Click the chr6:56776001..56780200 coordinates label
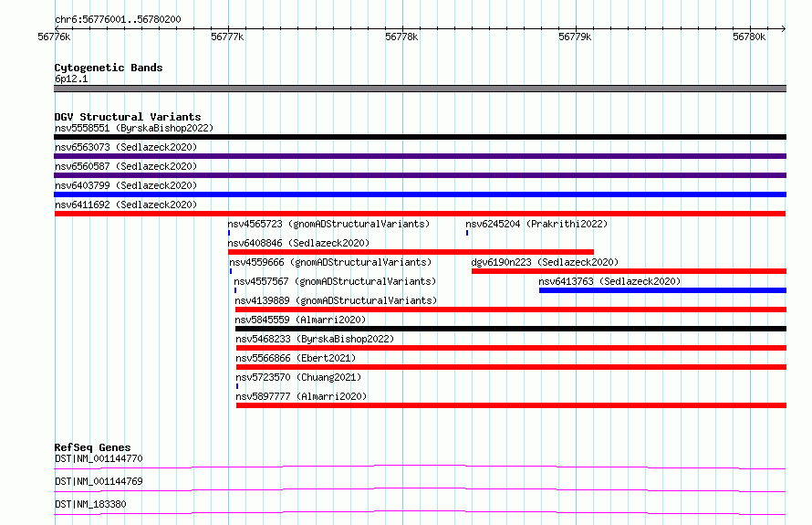 pos(118,19)
